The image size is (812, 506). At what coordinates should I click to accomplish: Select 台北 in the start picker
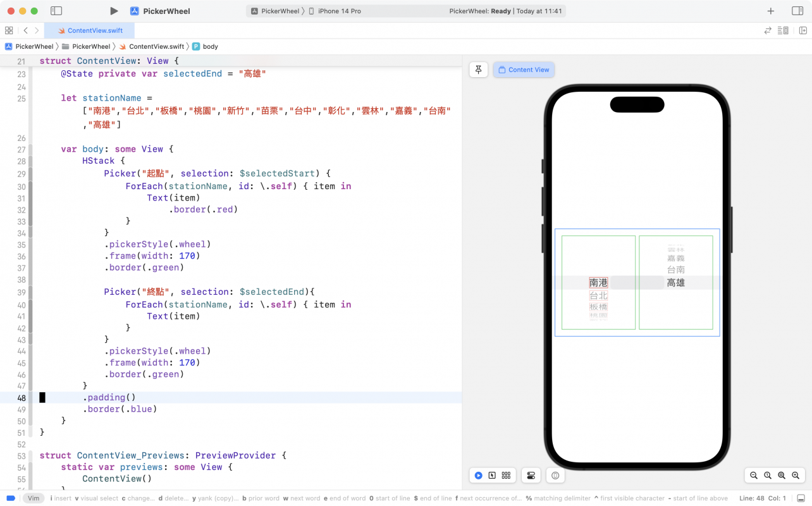[598, 295]
